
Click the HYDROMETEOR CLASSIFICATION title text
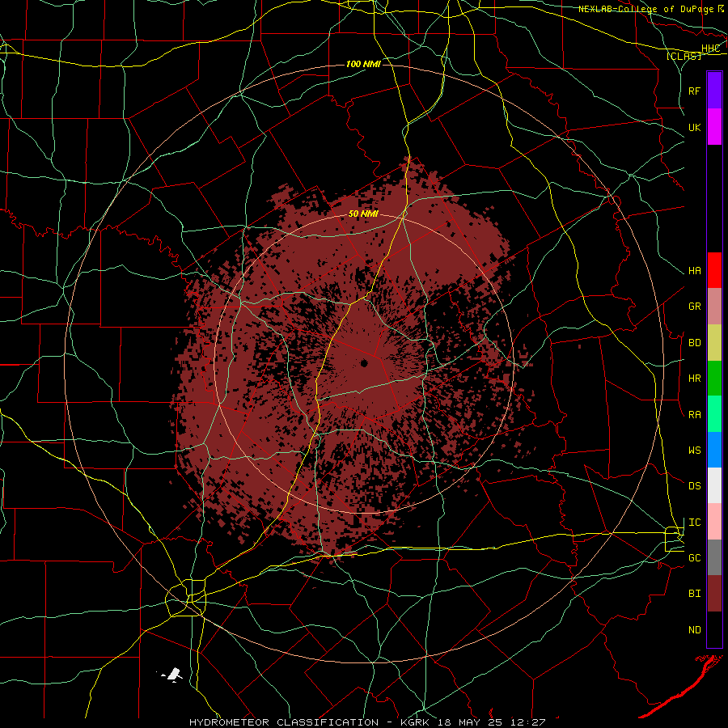pos(284,722)
